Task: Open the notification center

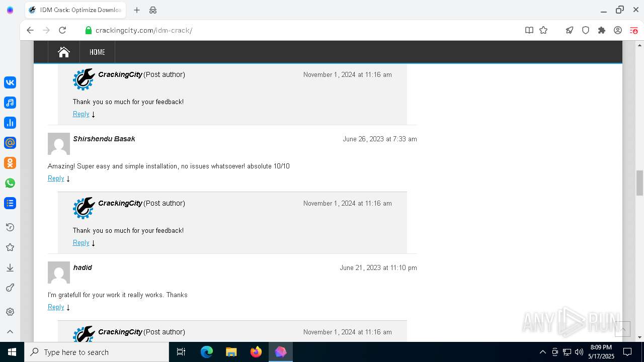Action: pyautogui.click(x=627, y=352)
